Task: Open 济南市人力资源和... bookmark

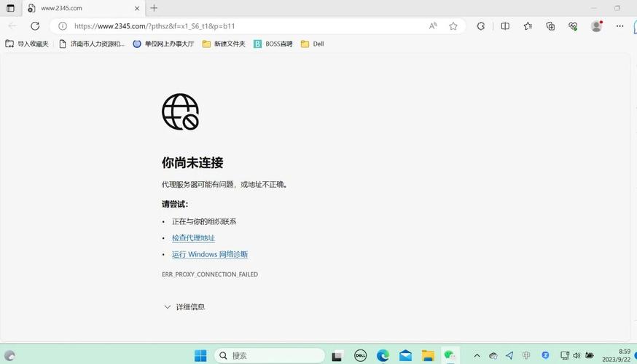Action: coord(91,44)
